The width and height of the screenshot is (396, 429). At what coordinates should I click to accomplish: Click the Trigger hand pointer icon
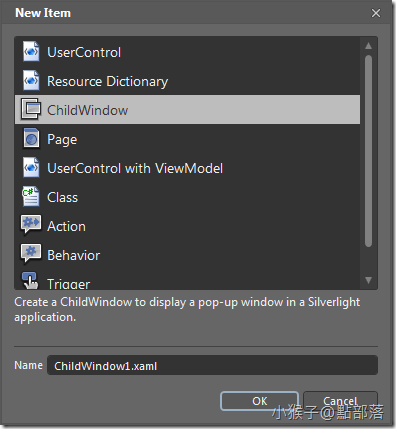30,281
